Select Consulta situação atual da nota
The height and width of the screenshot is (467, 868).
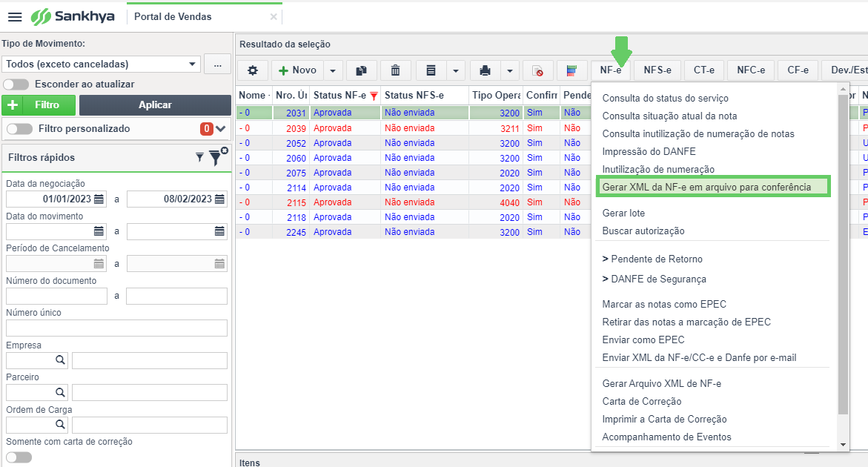coord(670,116)
